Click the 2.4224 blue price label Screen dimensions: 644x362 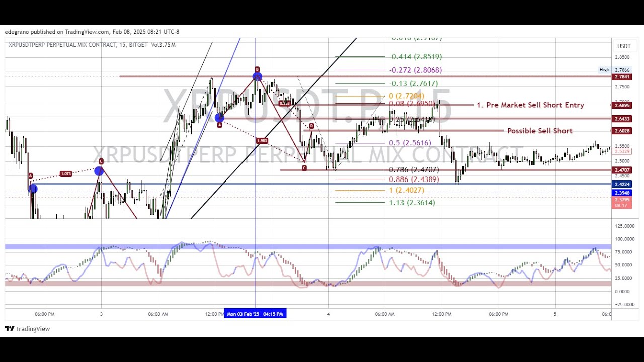click(622, 184)
